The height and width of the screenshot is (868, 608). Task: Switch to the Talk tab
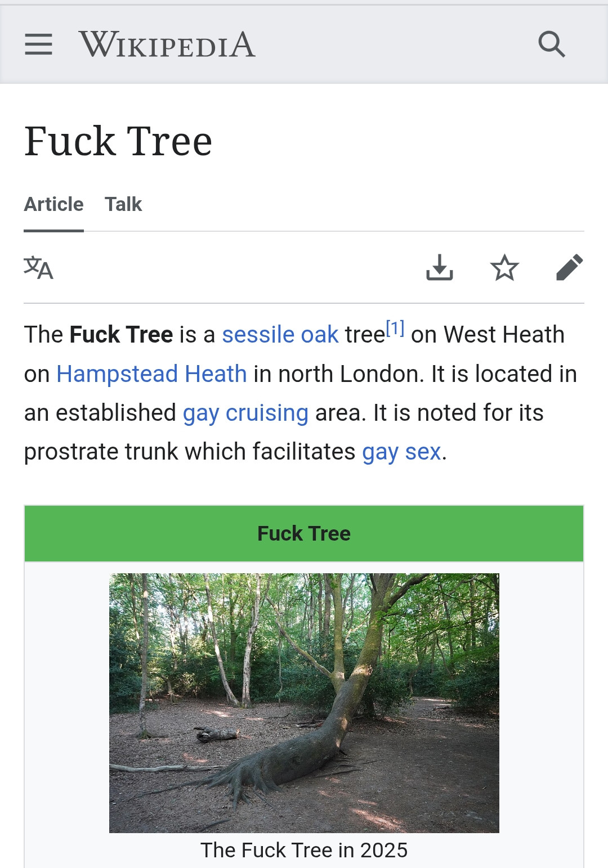[x=123, y=204]
